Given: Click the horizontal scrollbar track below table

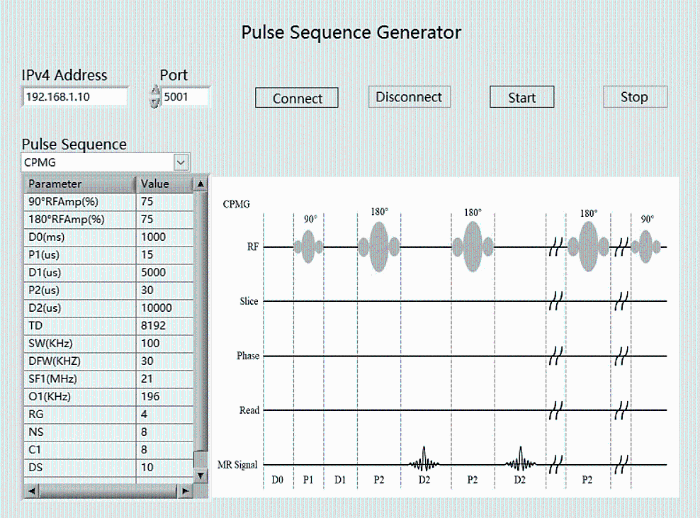Looking at the screenshot, I should click(108, 491).
